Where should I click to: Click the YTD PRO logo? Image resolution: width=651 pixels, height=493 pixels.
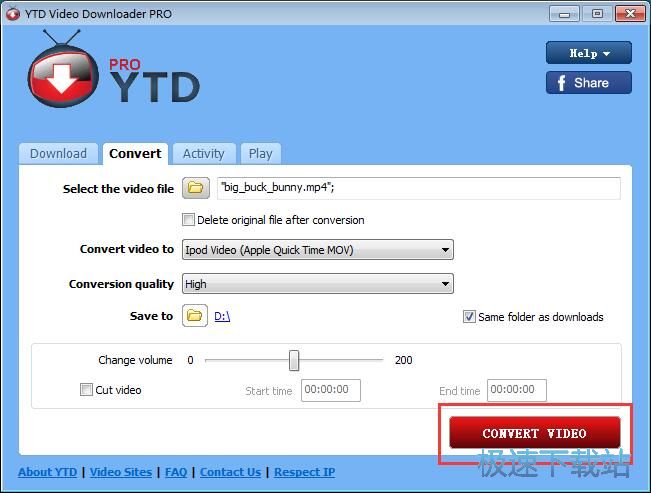click(x=114, y=69)
